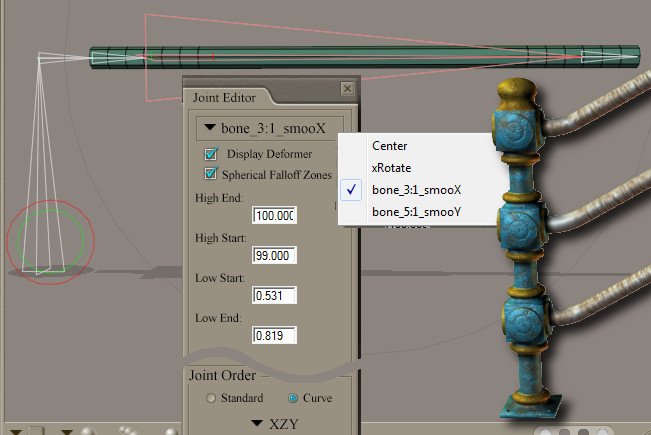The image size is (651, 435).
Task: Uncheck Display Deformer checkbox
Action: click(x=211, y=154)
